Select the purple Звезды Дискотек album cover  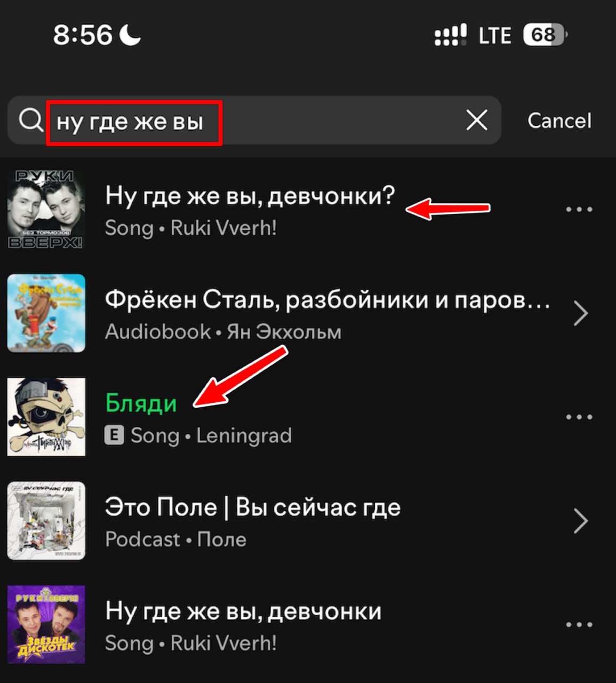pos(46,624)
